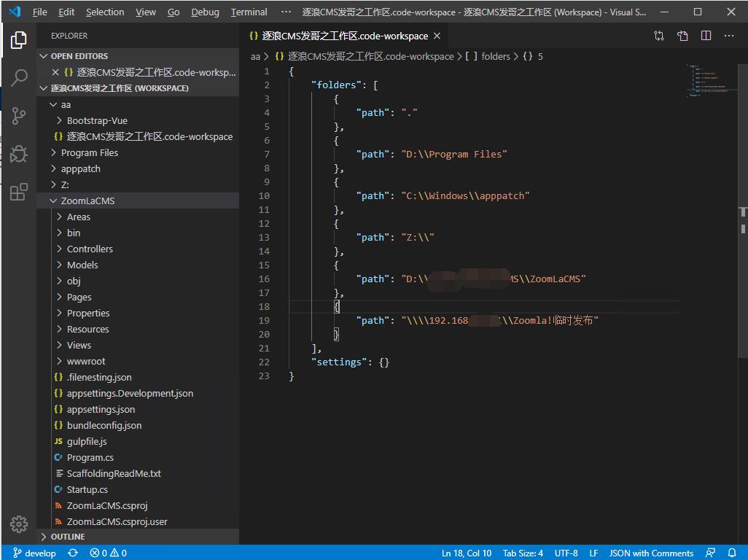The height and width of the screenshot is (560, 748).
Task: Click the Split Editor Right icon
Action: pyautogui.click(x=706, y=36)
